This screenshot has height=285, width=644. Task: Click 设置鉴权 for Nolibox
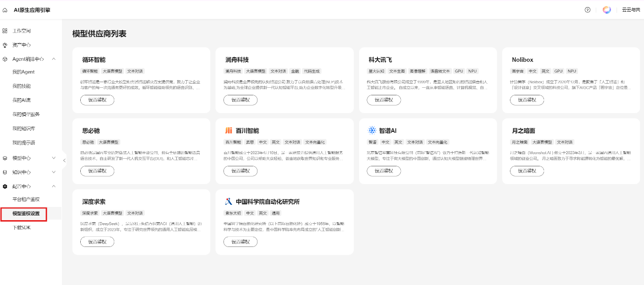pyautogui.click(x=527, y=100)
